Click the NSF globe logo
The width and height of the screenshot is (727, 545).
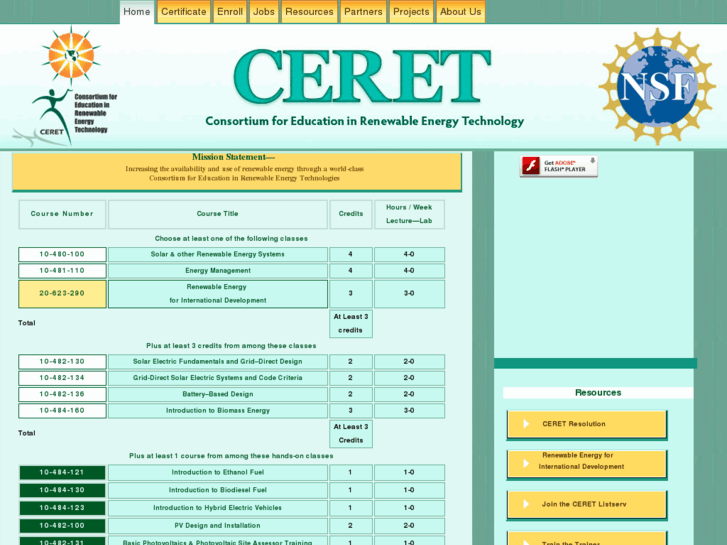(x=657, y=86)
